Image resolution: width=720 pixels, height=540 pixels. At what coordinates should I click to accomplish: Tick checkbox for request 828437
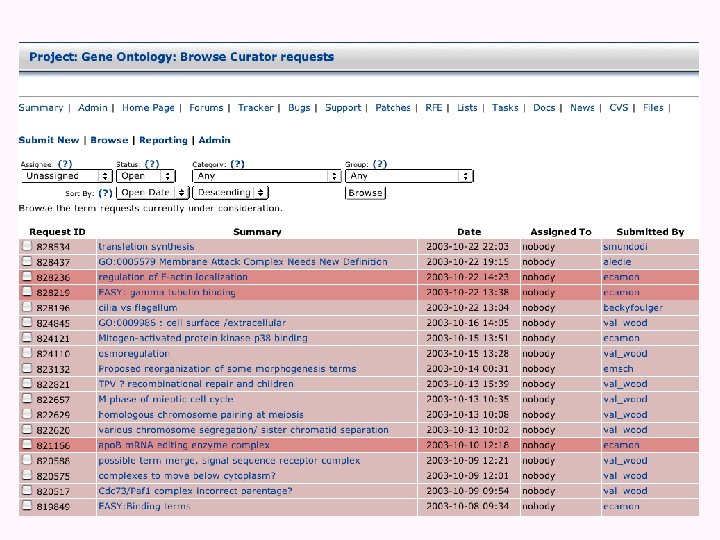pyautogui.click(x=27, y=261)
